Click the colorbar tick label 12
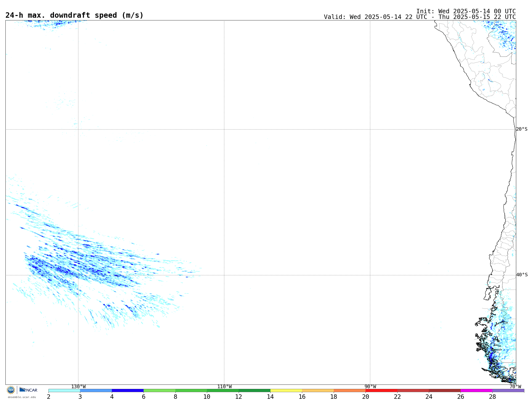 pyautogui.click(x=239, y=397)
